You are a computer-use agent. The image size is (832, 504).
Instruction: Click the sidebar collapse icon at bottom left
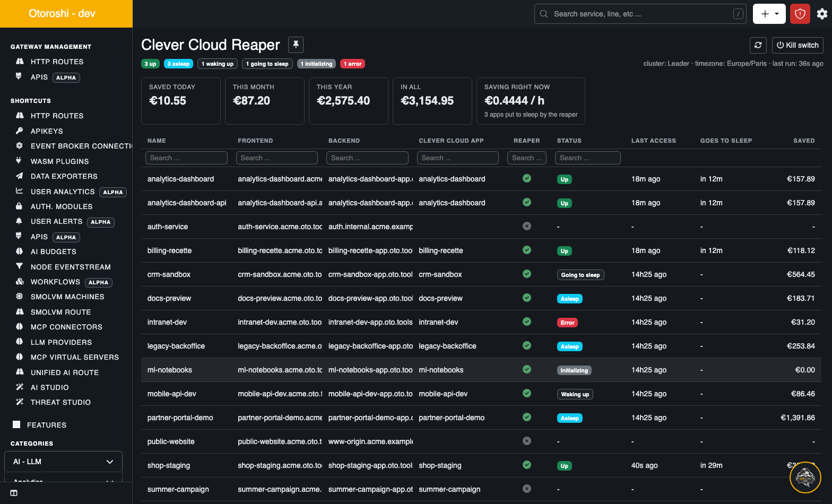14,493
